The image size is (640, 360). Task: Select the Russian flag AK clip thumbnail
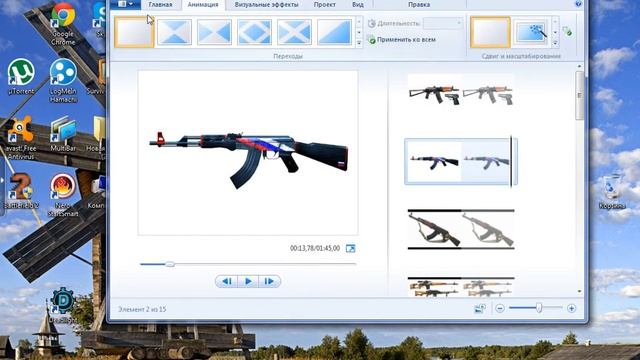click(461, 162)
